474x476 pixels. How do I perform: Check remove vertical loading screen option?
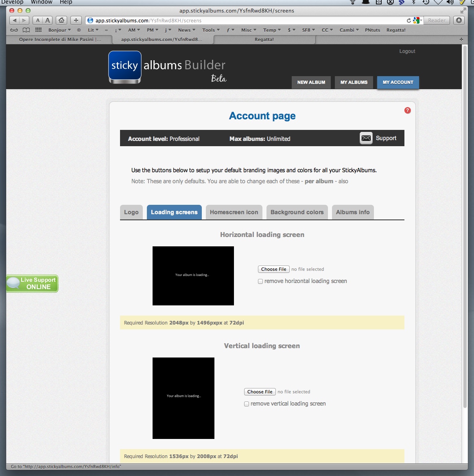pos(247,404)
